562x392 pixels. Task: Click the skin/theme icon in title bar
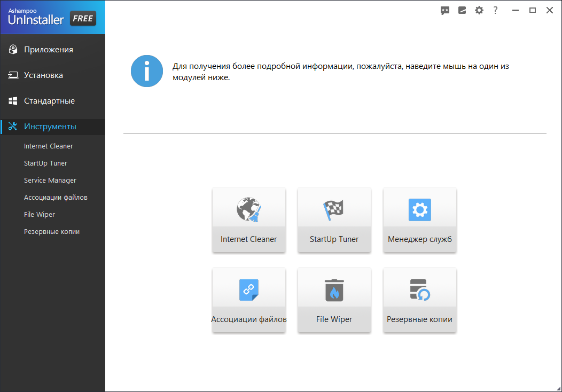(462, 10)
